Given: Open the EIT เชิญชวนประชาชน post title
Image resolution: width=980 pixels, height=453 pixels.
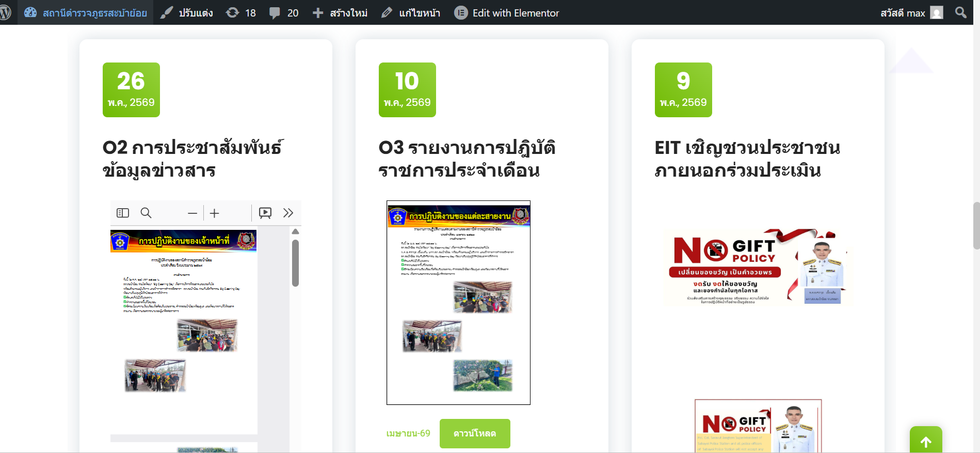Looking at the screenshot, I should pyautogui.click(x=747, y=159).
